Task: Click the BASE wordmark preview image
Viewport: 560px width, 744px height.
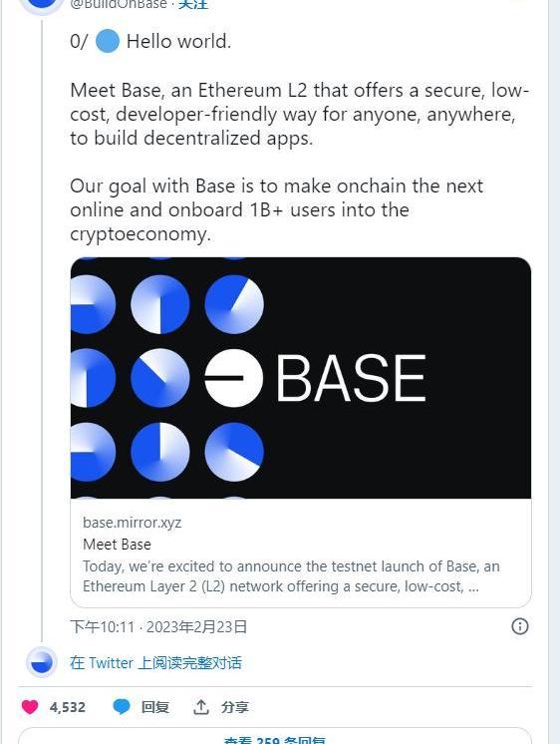Action: coord(301,378)
